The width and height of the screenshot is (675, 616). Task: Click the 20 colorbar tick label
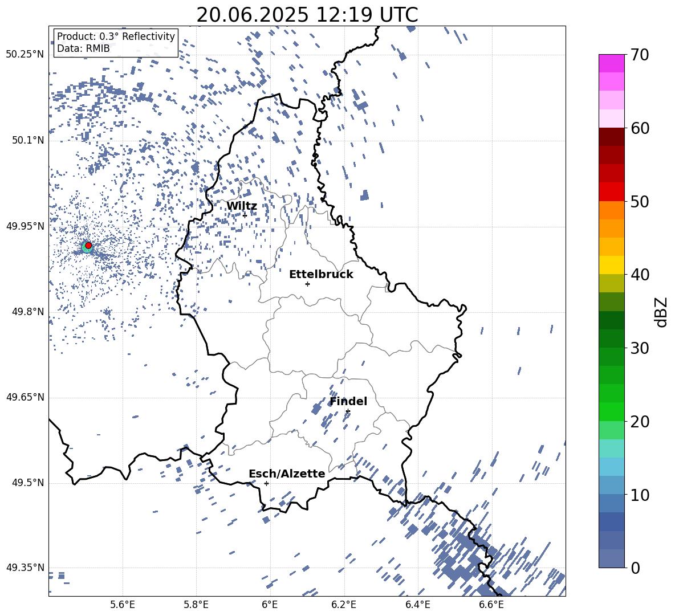640,422
